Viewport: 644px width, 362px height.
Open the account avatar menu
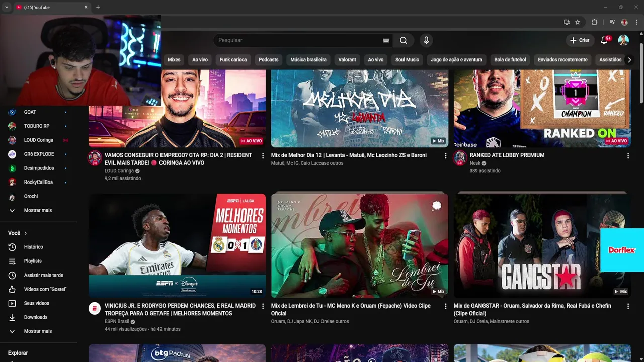click(623, 40)
